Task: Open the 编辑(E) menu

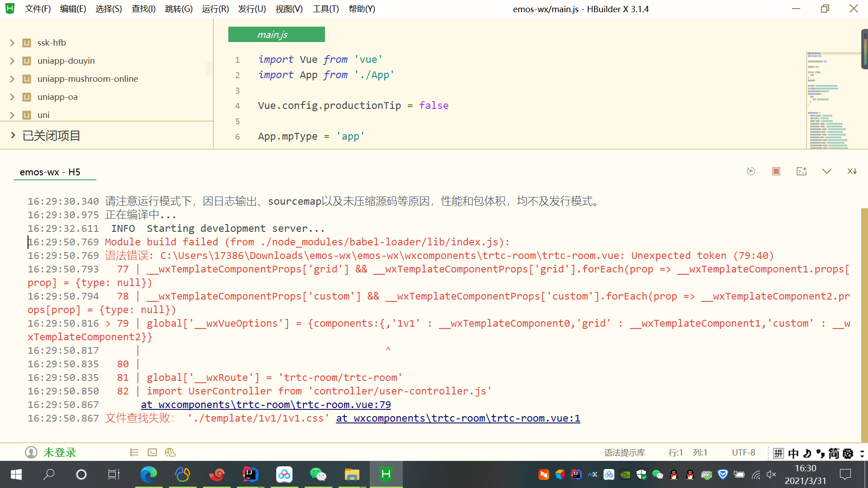Action: tap(73, 9)
